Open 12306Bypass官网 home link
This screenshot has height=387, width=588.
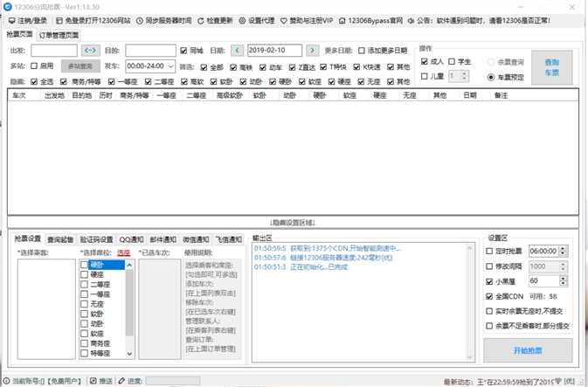[370, 21]
